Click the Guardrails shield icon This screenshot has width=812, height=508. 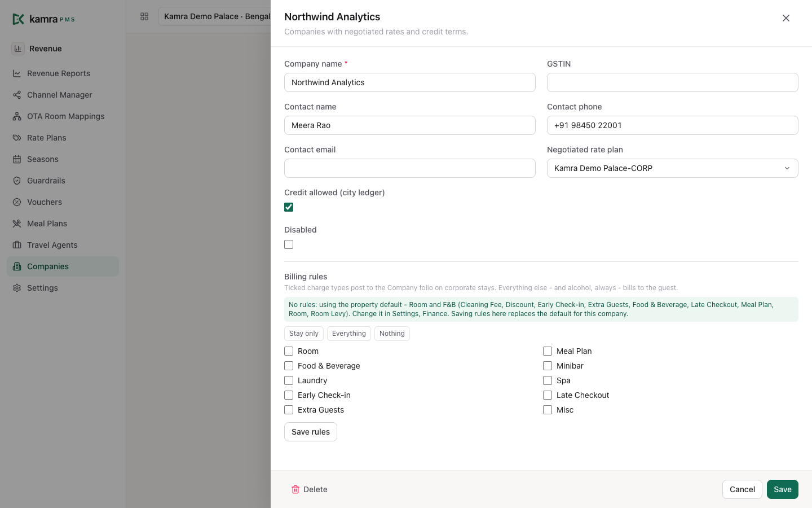17,181
